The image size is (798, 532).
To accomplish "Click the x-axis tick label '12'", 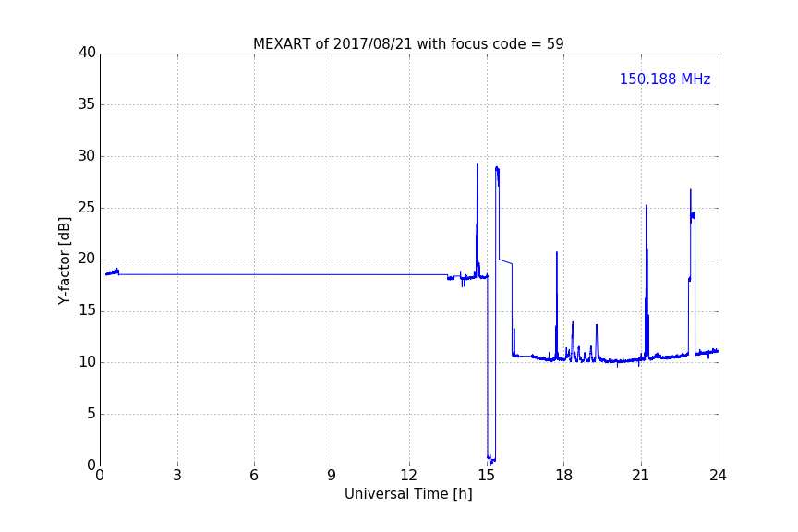I will tap(409, 476).
